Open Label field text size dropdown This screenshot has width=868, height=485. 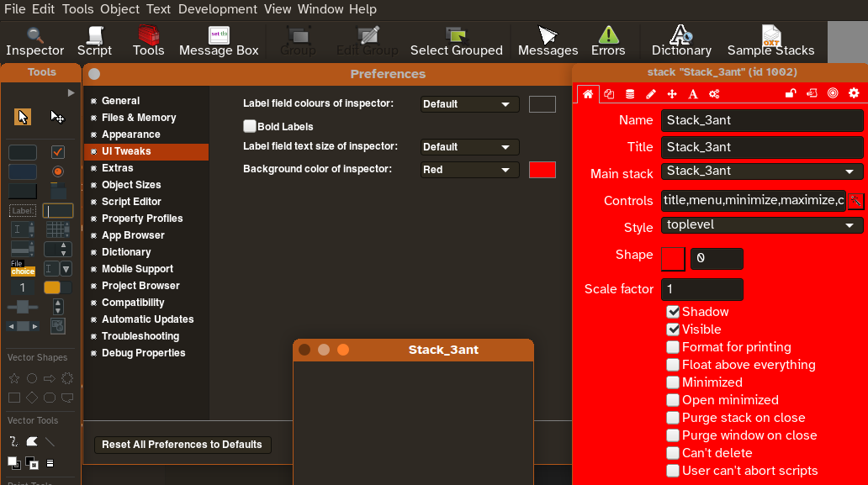(469, 147)
